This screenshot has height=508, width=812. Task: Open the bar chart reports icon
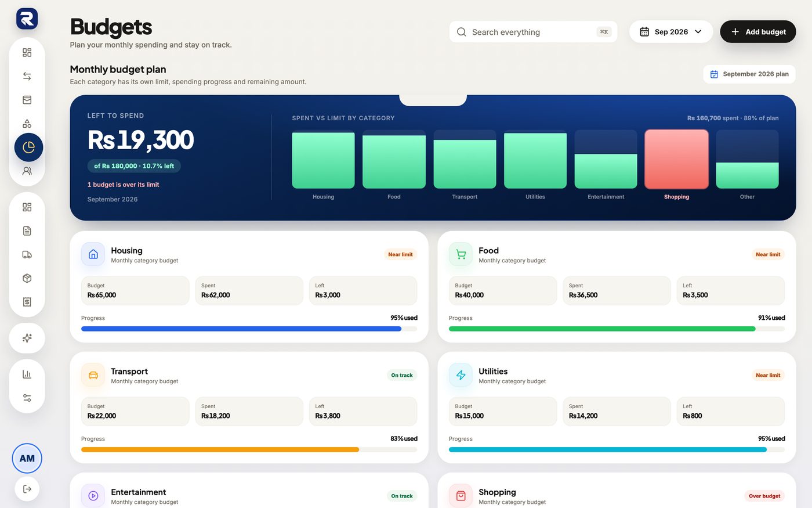pos(27,374)
